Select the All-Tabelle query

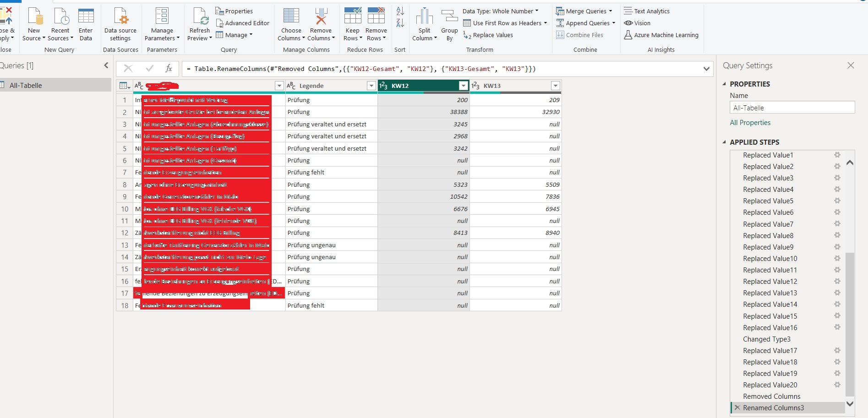pos(55,85)
